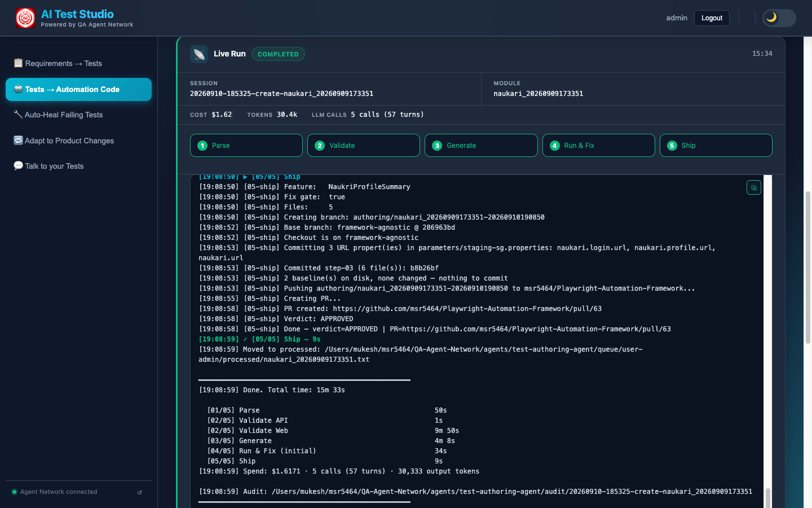Click the tokens value 30.4k
The width and height of the screenshot is (812, 508).
[287, 115]
